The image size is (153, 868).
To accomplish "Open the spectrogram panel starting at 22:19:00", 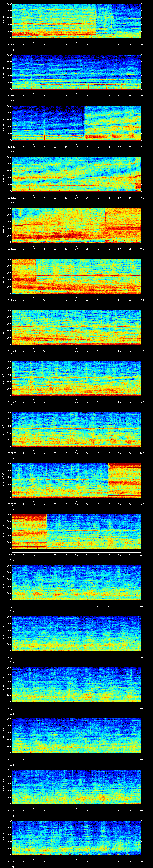I will pyautogui.click(x=77, y=276).
